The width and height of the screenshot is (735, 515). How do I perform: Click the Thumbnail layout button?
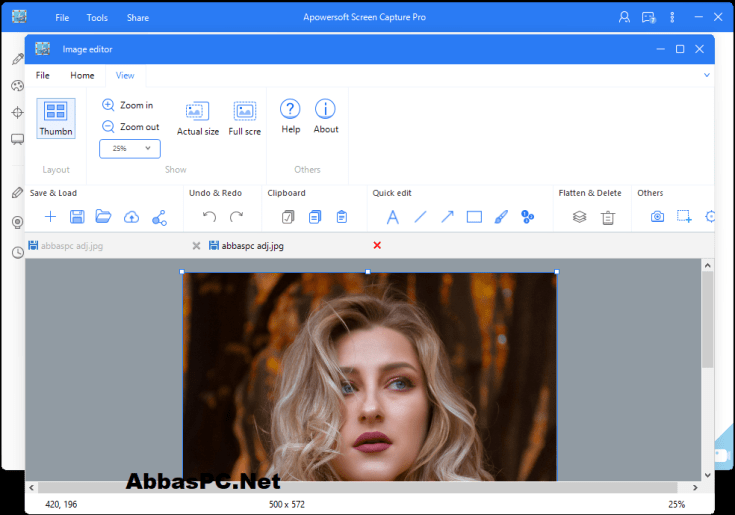click(56, 118)
